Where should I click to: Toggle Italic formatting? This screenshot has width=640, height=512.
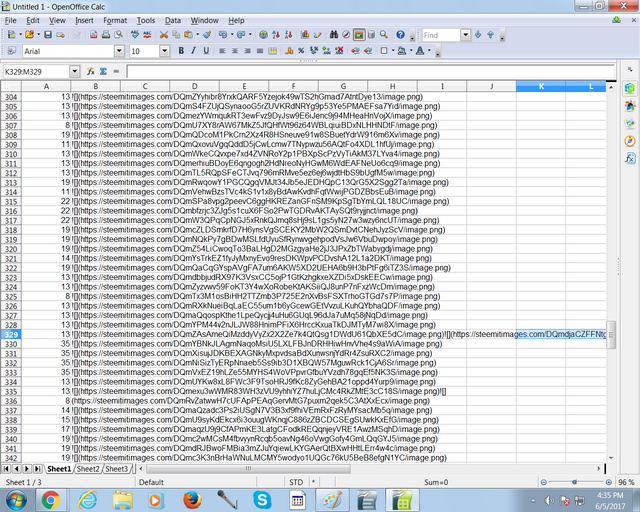(193, 51)
